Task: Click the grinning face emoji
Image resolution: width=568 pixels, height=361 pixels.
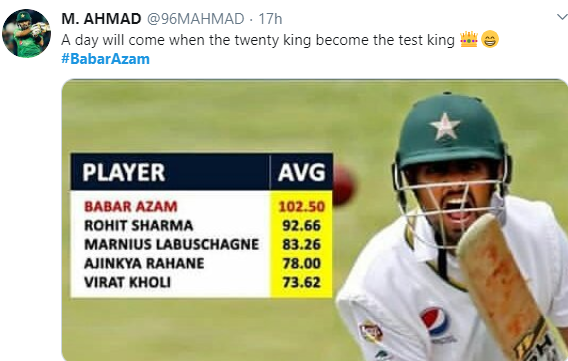Action: click(490, 39)
